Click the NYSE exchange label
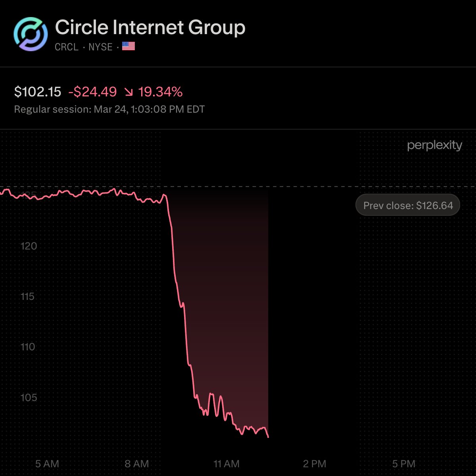 100,47
